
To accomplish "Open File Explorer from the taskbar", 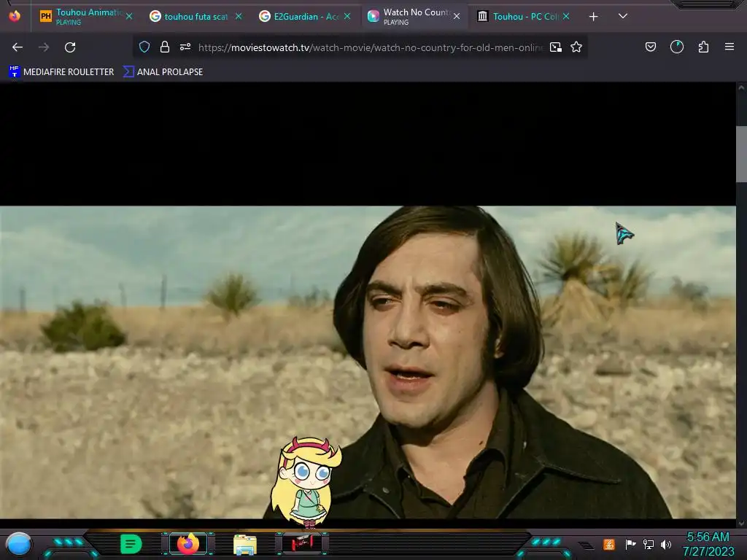I will point(245,545).
